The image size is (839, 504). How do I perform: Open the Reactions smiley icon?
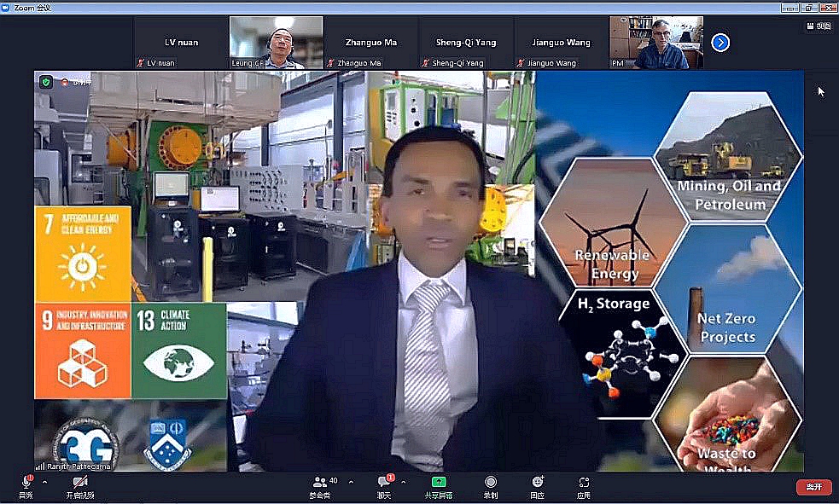pos(537,484)
